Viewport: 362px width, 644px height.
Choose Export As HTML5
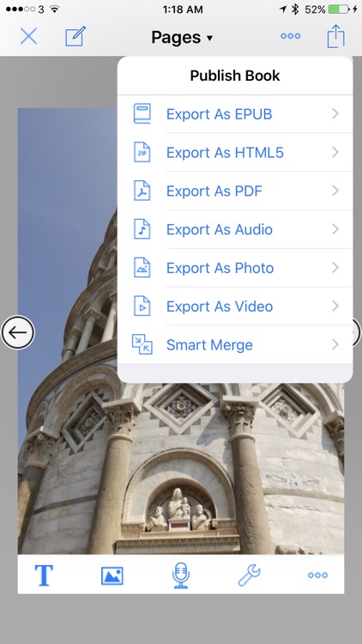(235, 153)
